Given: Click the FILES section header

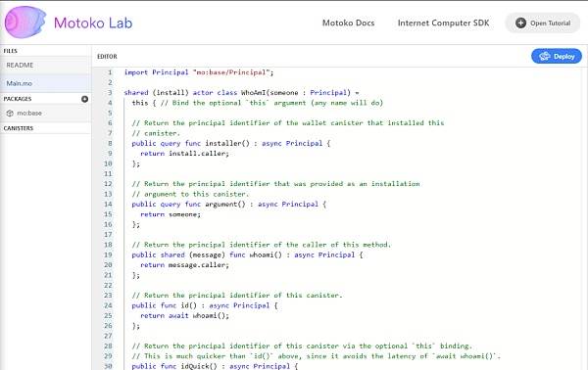Looking at the screenshot, I should tap(11, 51).
